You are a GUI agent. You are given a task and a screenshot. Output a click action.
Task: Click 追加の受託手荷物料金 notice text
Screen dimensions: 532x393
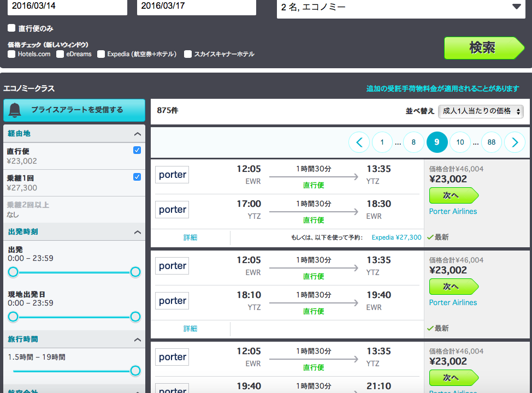[x=442, y=88]
